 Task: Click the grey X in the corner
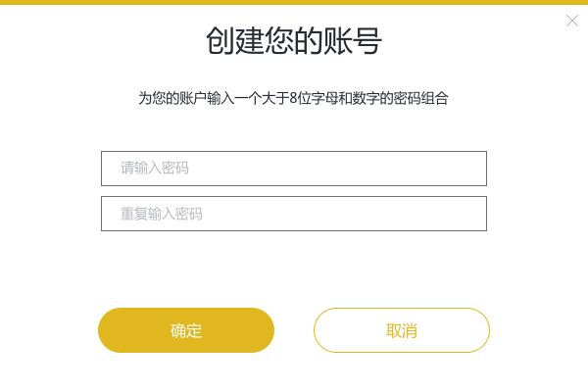pos(572,21)
